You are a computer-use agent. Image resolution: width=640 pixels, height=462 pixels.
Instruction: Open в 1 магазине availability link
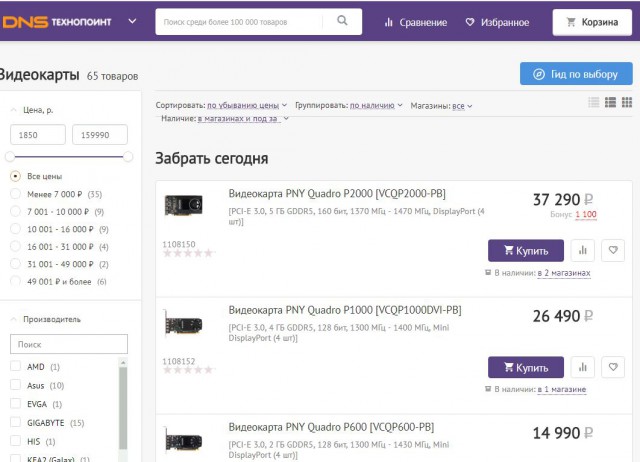point(562,389)
